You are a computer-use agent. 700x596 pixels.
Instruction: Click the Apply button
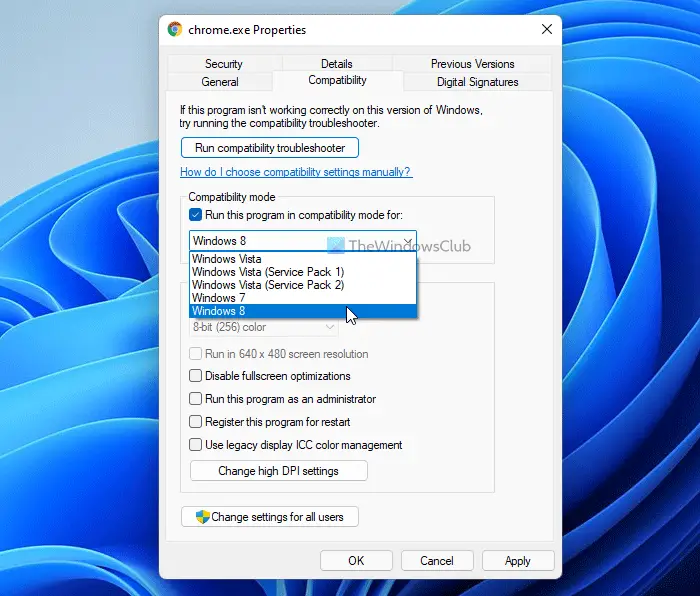click(518, 561)
